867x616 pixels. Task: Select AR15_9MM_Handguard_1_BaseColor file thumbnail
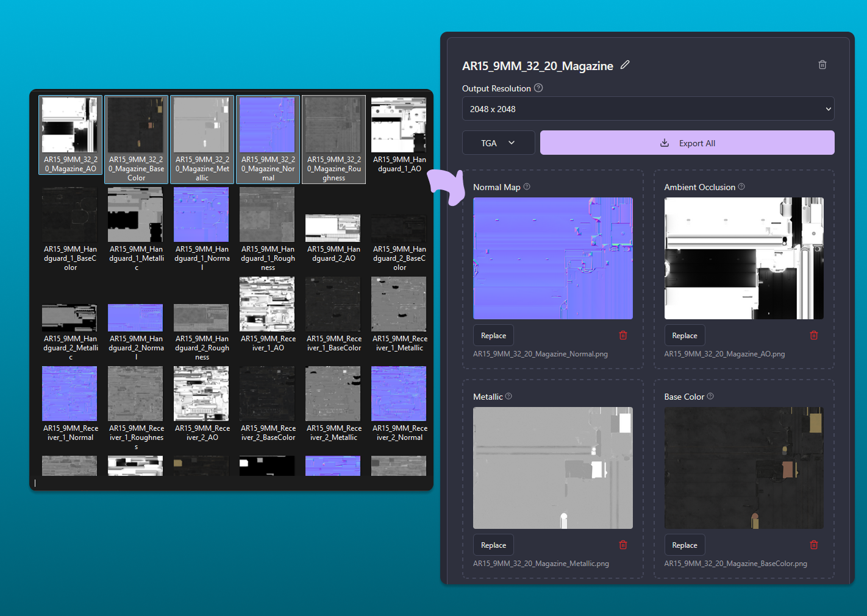70,214
